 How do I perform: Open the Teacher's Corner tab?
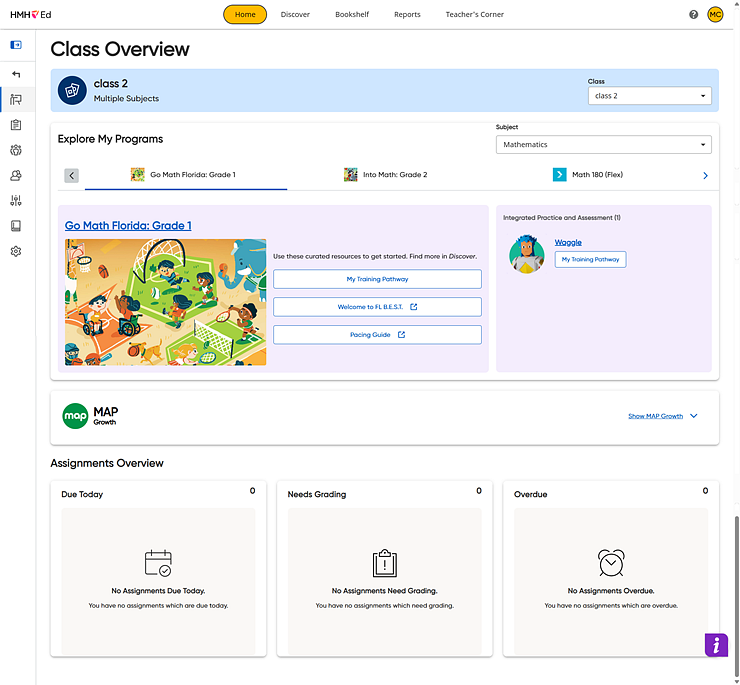click(x=475, y=15)
